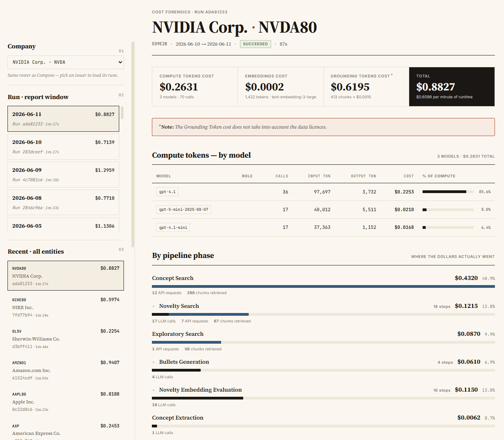Open the Sherwin-Williams Co. recent entry

(x=66, y=339)
